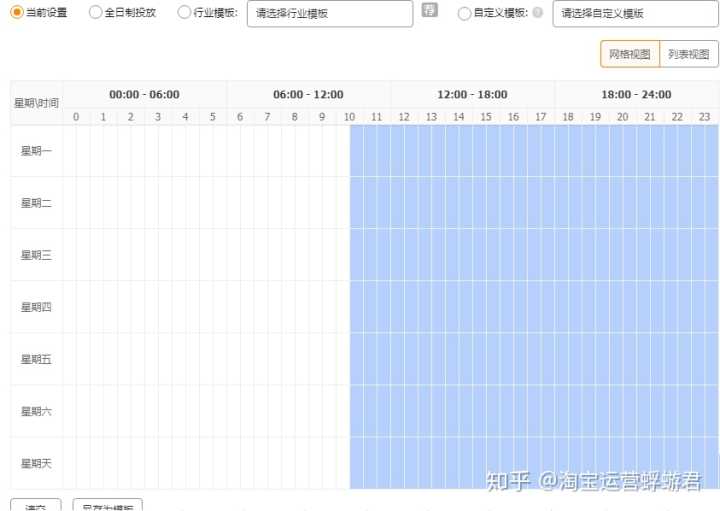This screenshot has width=720, height=511.
Task: Click the 18:00 - 24:00 column header
Action: click(636, 94)
